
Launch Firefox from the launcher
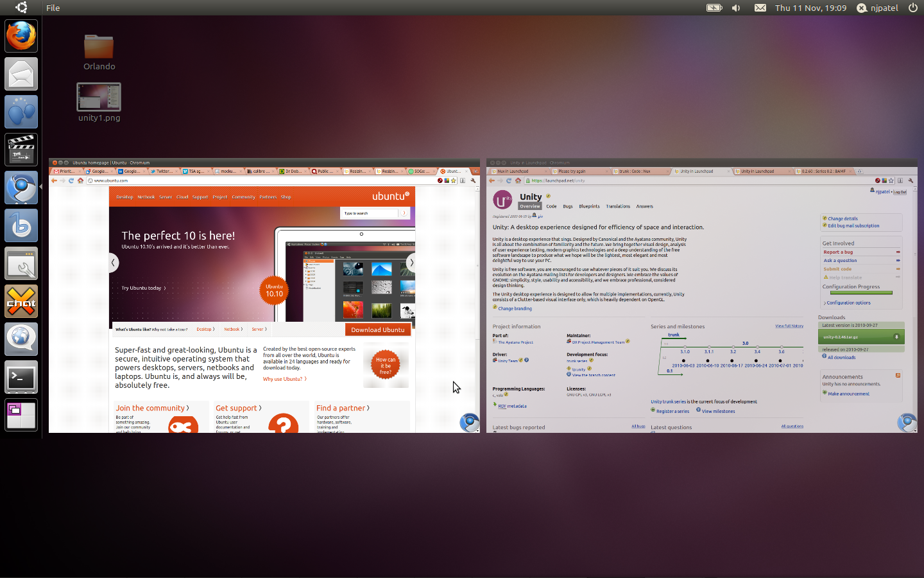[21, 36]
